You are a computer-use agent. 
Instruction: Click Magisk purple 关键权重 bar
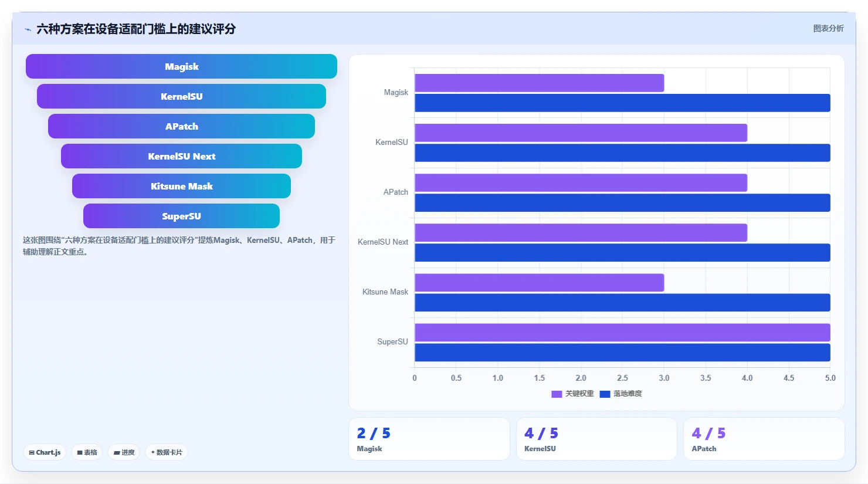point(539,83)
